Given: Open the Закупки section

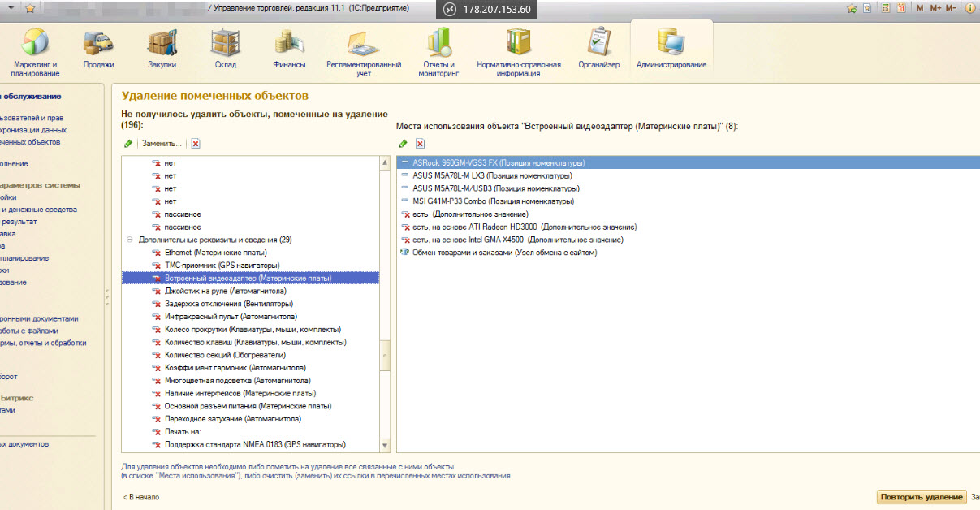Looking at the screenshot, I should [162, 49].
